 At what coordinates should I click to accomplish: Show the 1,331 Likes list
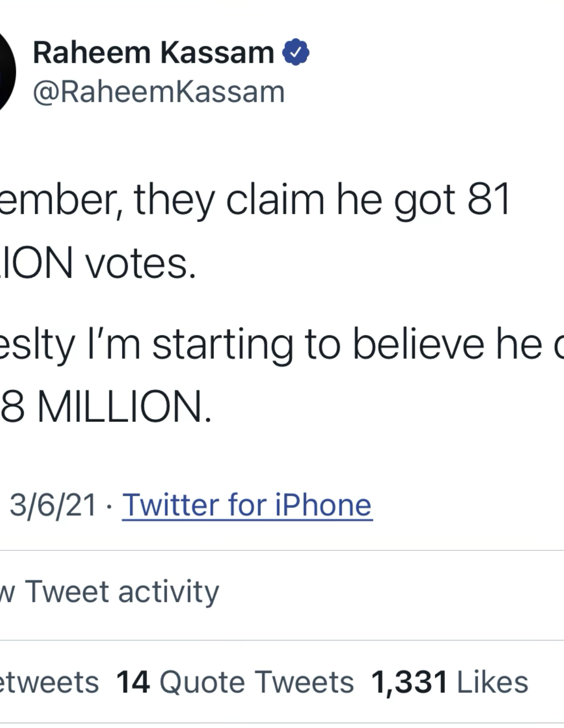(449, 682)
